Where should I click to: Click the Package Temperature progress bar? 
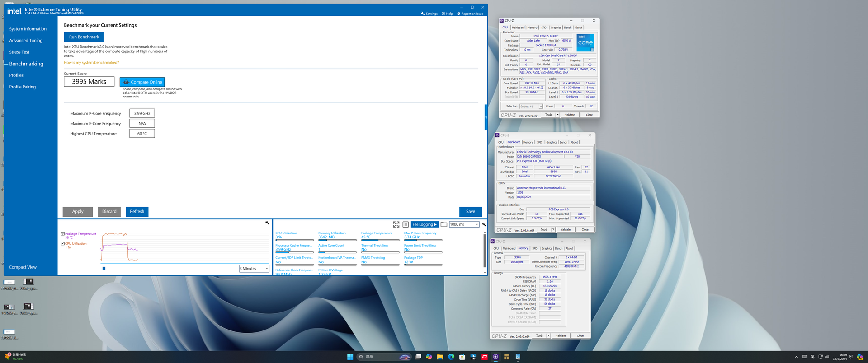click(380, 240)
